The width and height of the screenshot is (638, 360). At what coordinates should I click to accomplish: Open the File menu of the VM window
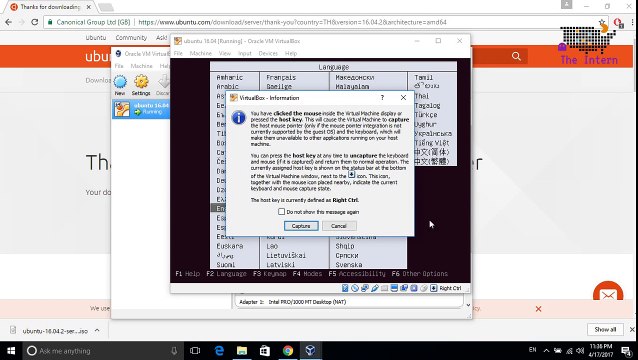178,53
